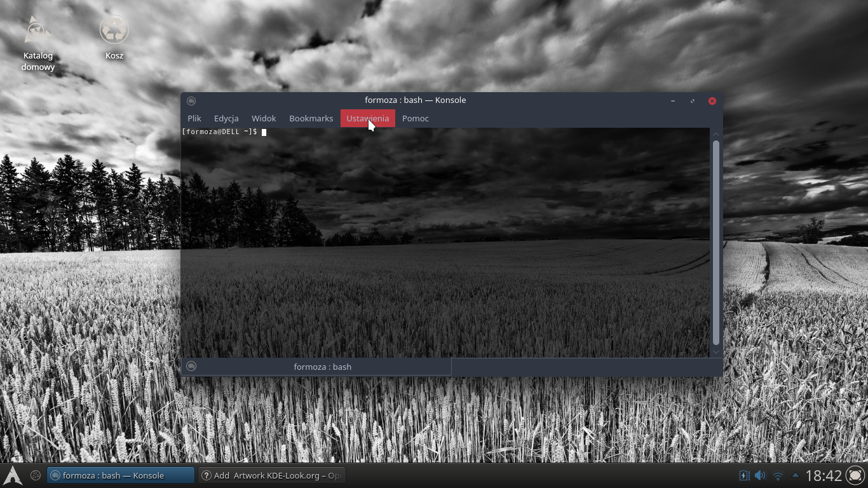
Task: Switch to Add Artwork KDE-Look.org taskbar entry
Action: point(271,475)
